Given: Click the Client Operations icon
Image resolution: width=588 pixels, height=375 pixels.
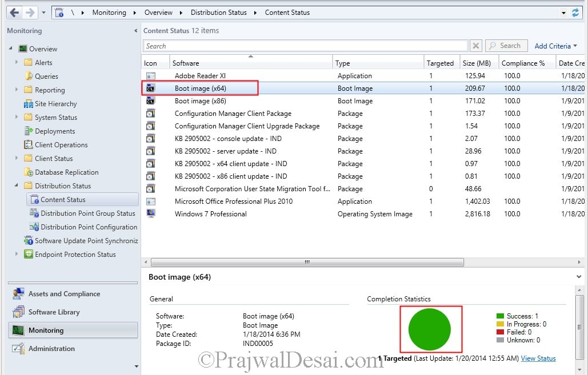Looking at the screenshot, I should 28,144.
